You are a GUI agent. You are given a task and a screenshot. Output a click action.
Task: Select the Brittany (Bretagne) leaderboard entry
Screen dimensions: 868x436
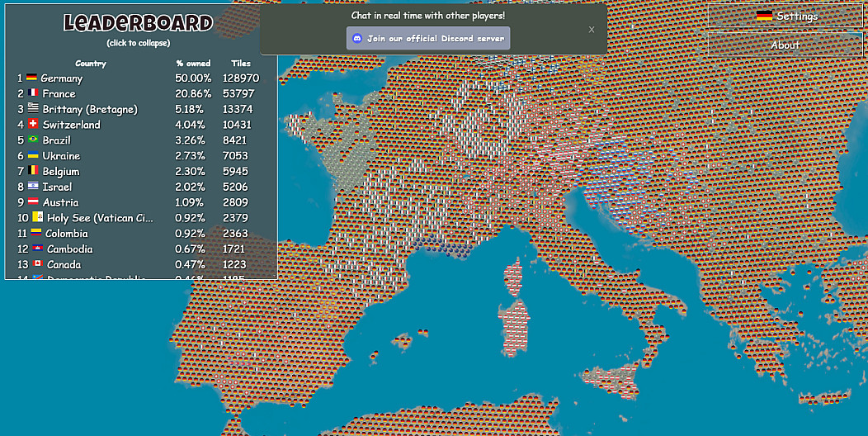(x=89, y=109)
